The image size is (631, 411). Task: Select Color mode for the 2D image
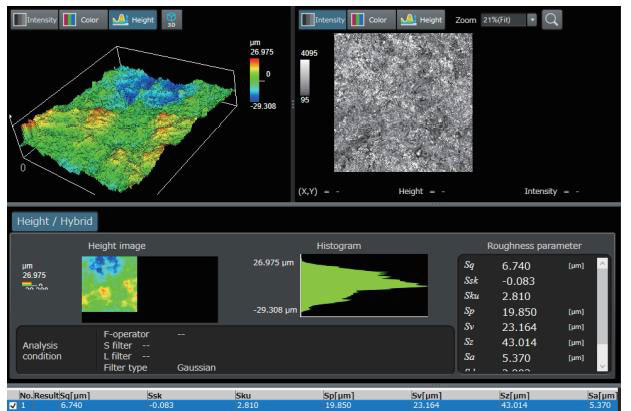370,19
